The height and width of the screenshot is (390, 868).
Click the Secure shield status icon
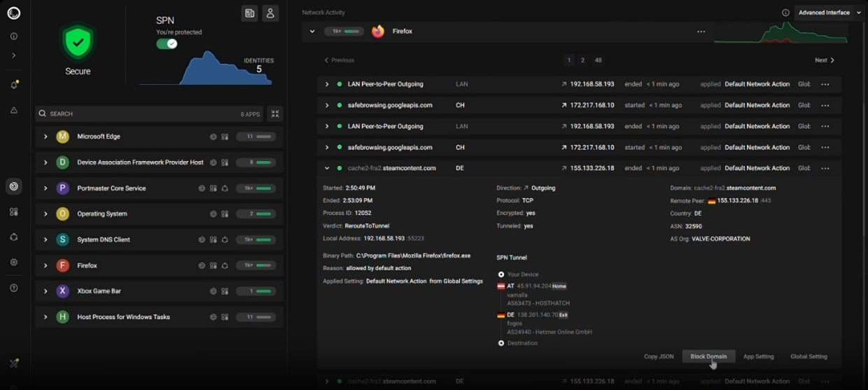[78, 42]
